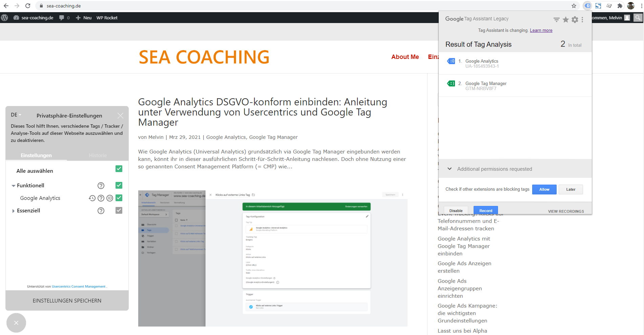Bookmark this page with the star icon

click(x=574, y=6)
